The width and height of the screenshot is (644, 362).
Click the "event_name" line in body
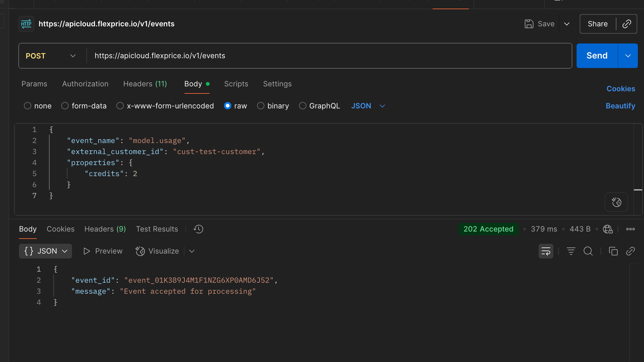pyautogui.click(x=128, y=141)
